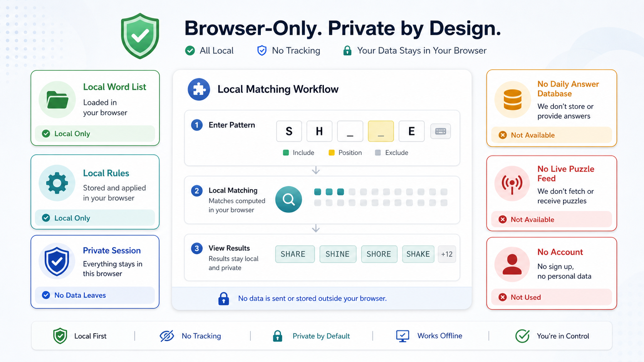644x362 pixels.
Task: Click the SHARE result chip
Action: (x=295, y=254)
